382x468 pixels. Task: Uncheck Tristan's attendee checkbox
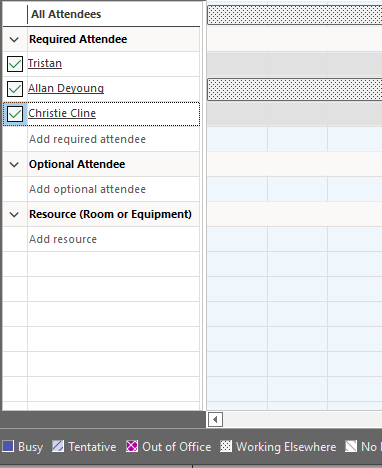(15, 64)
